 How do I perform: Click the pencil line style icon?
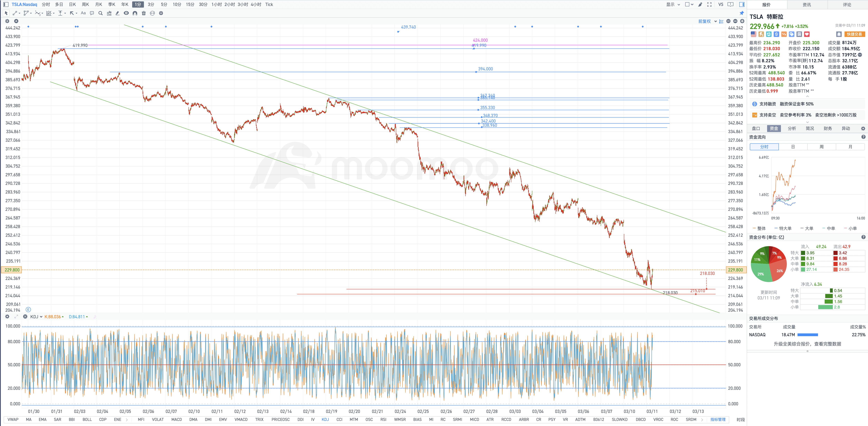[118, 13]
